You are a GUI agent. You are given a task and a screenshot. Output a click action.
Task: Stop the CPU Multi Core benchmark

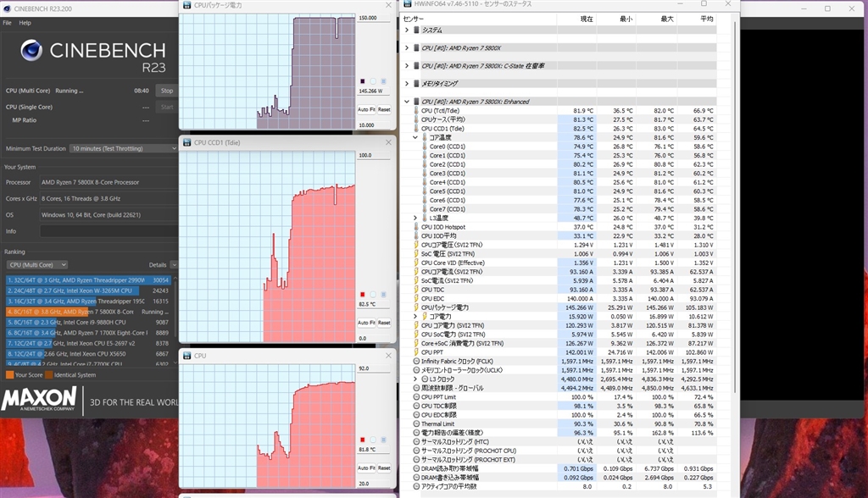[167, 91]
